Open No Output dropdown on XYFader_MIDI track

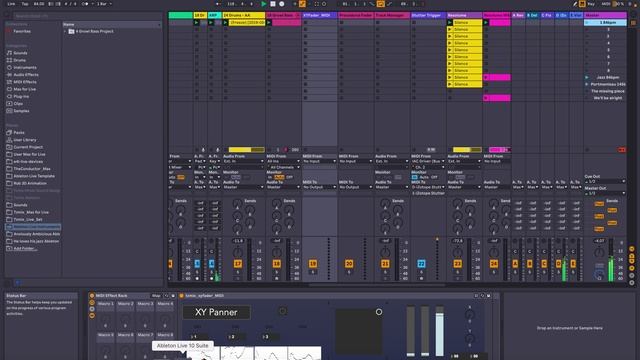(x=320, y=187)
